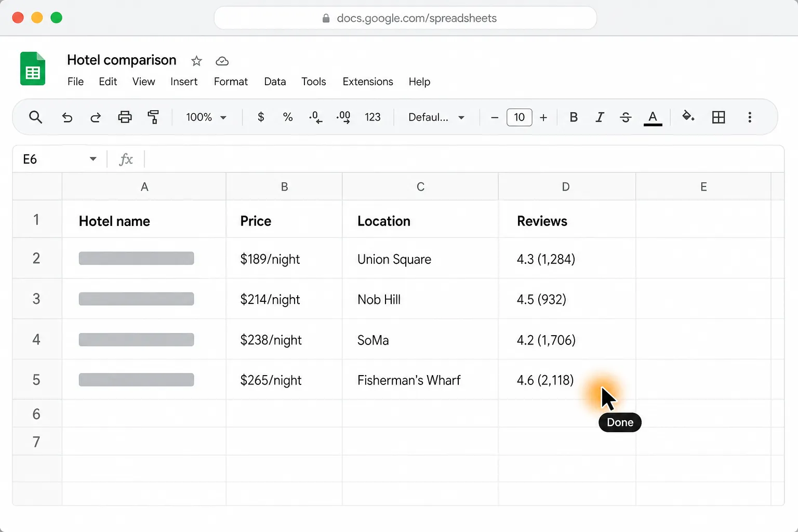The image size is (798, 532).
Task: Select row 1 header
Action: click(36, 219)
